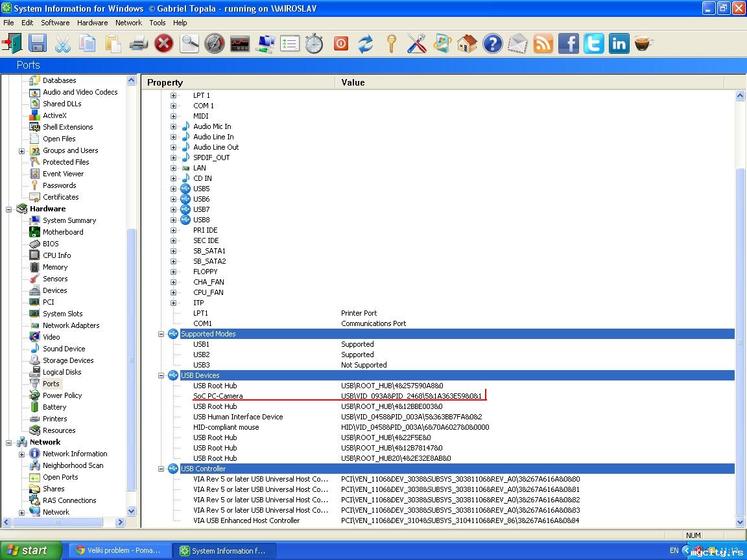Click the golden key toolbar icon
Screen dimensions: 747x560
coord(391,43)
